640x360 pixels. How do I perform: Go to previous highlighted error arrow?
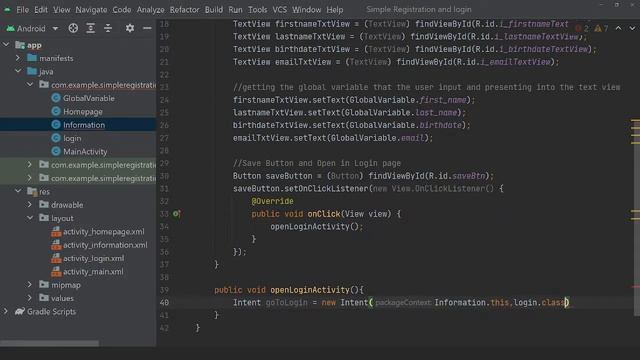tap(618, 28)
